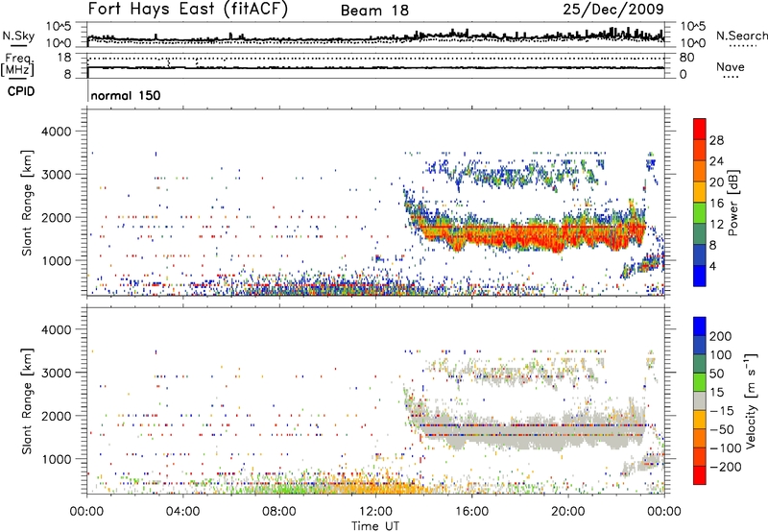The width and height of the screenshot is (768, 532).
Task: Click the "Power [dB]" colorbar title
Action: (733, 204)
